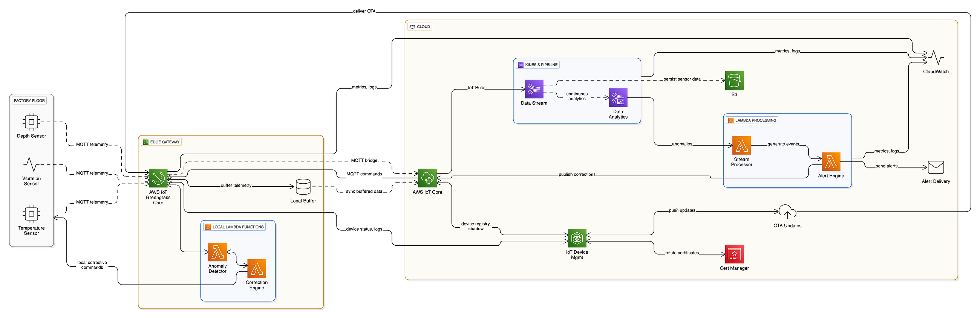Click the 'MQTT commands' edge label
The height and width of the screenshot is (318, 980).
364,174
